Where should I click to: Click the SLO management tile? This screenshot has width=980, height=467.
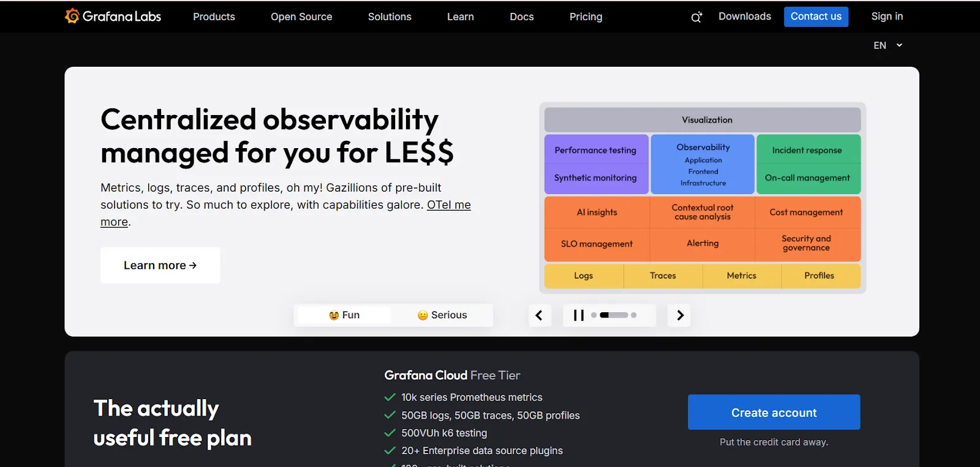(597, 244)
